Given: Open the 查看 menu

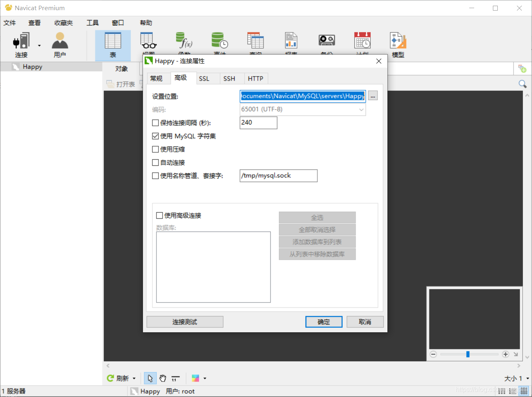Looking at the screenshot, I should (35, 23).
